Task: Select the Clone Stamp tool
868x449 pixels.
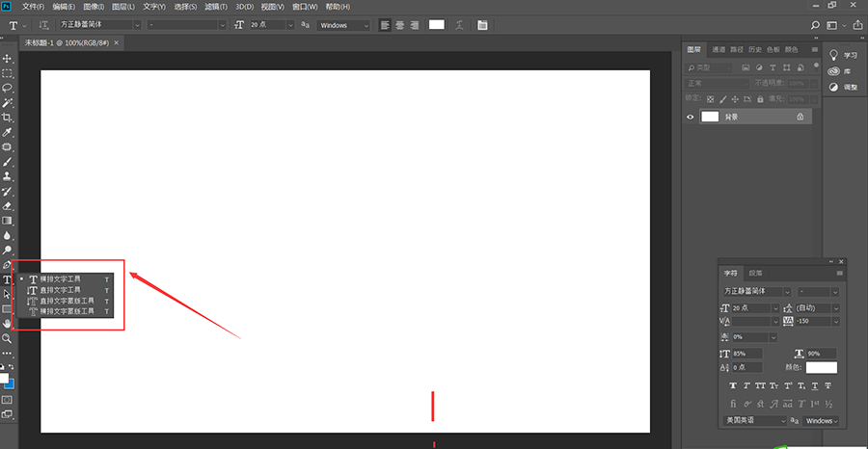Action: pos(7,176)
